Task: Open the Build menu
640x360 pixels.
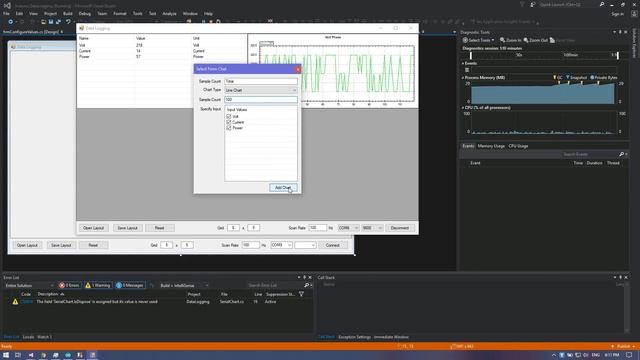Action: pos(68,13)
